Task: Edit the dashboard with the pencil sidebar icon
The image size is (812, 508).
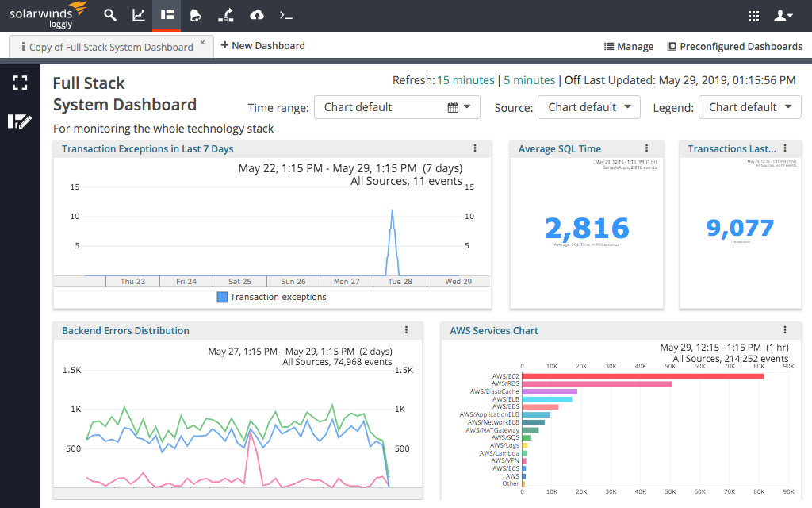Action: [19, 121]
